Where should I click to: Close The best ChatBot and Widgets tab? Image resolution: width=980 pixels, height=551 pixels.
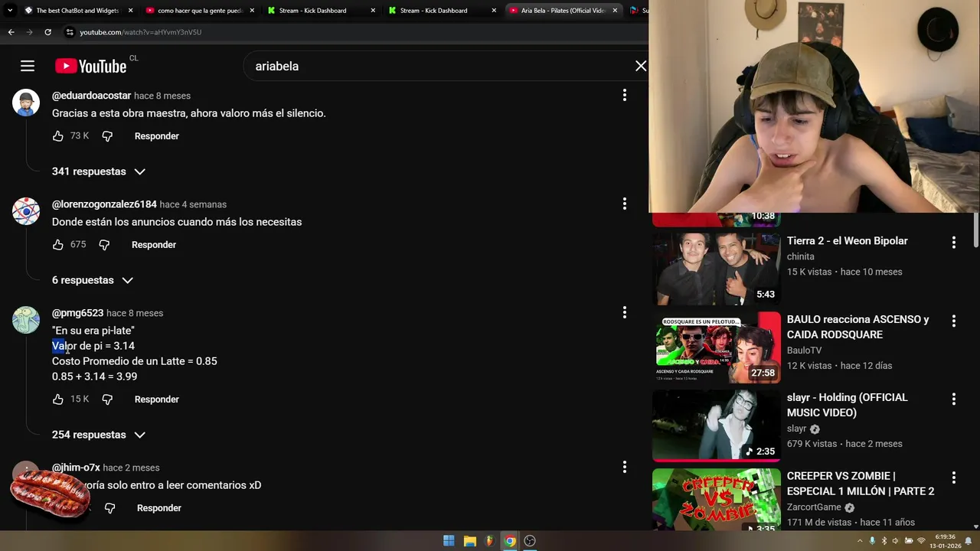pos(131,11)
